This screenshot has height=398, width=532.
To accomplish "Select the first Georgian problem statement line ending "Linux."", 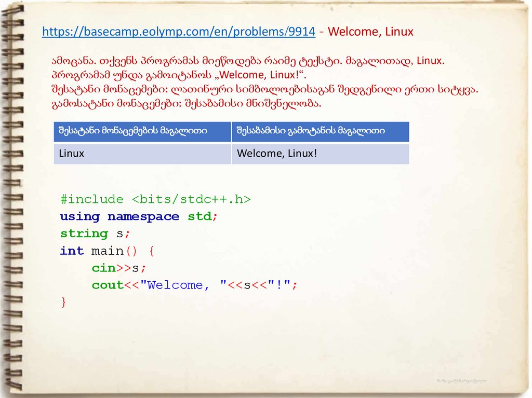I will pyautogui.click(x=248, y=61).
